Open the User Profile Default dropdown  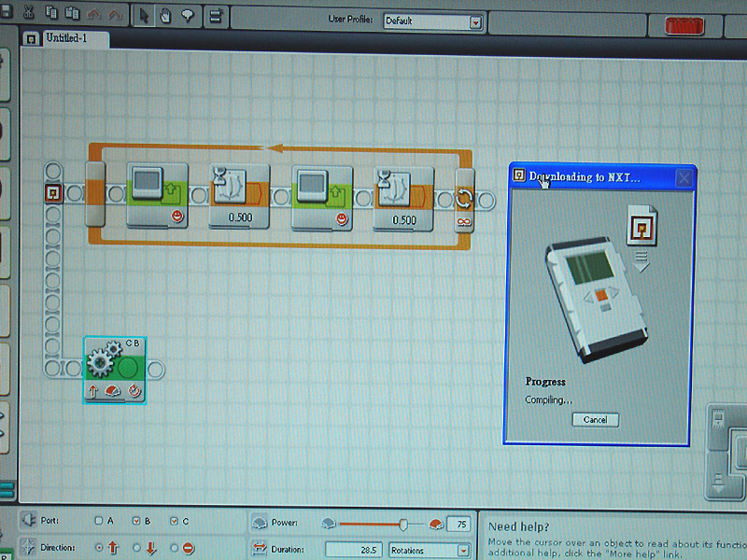pos(475,21)
